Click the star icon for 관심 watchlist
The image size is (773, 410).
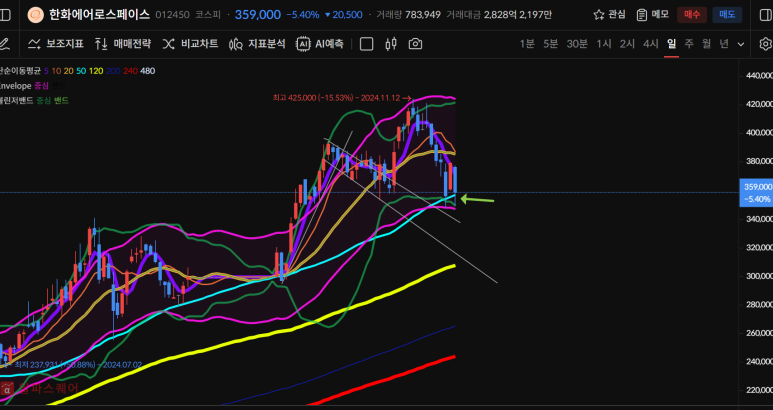(x=599, y=15)
